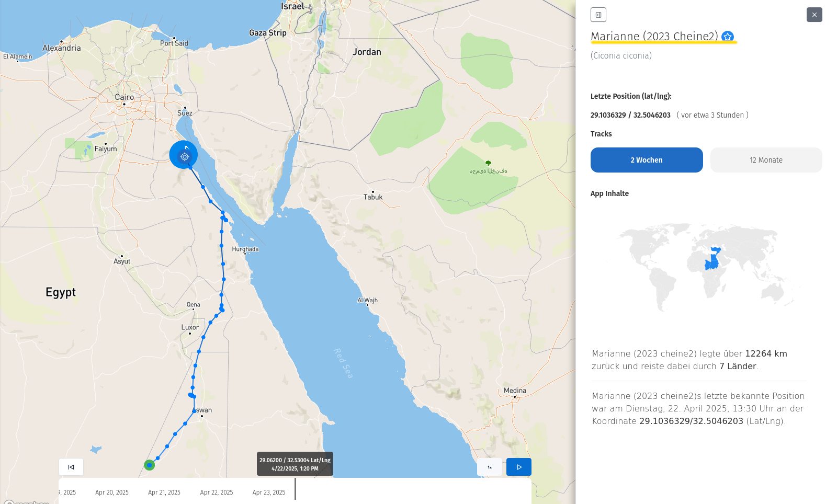The image size is (837, 504).
Task: Click the green tree reserve icon on the map
Action: coord(488,164)
